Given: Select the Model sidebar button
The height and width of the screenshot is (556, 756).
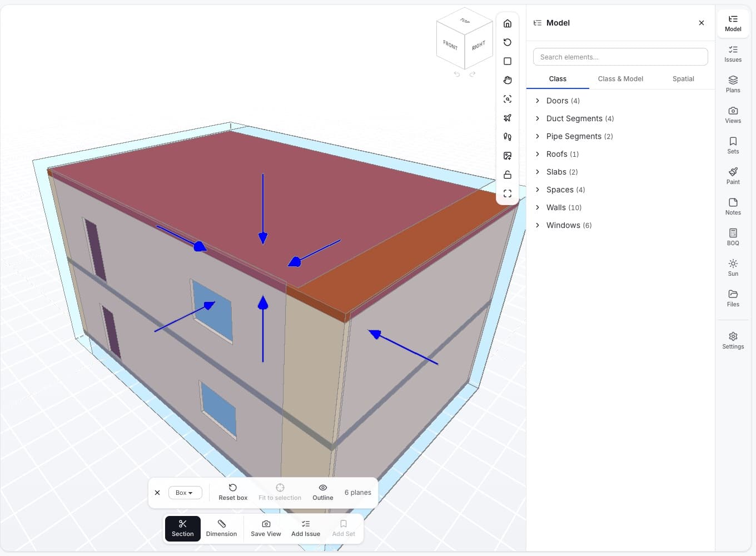Looking at the screenshot, I should click(x=733, y=23).
